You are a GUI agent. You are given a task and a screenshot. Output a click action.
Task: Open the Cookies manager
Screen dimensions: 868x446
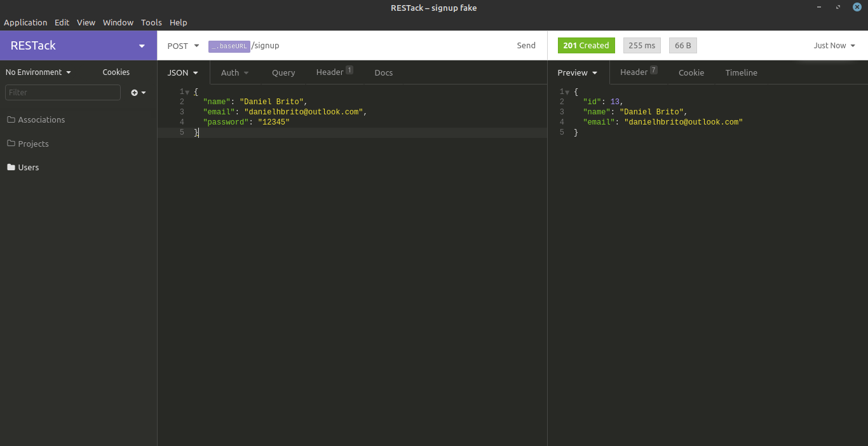pos(116,72)
